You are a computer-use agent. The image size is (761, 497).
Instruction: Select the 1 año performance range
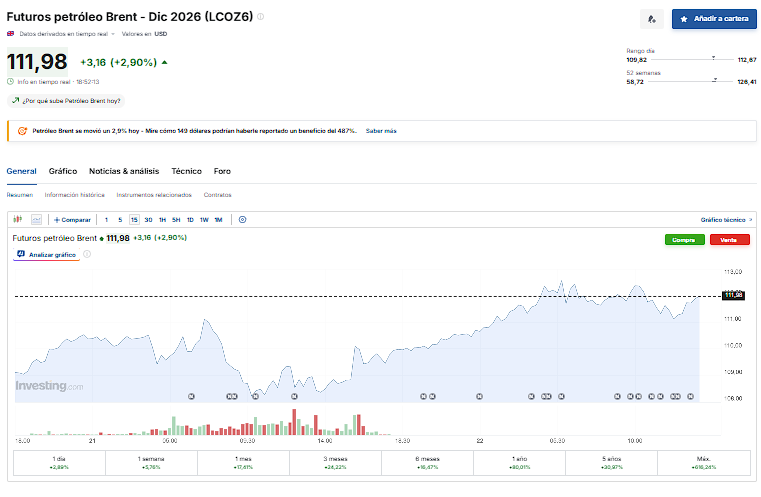(519, 463)
